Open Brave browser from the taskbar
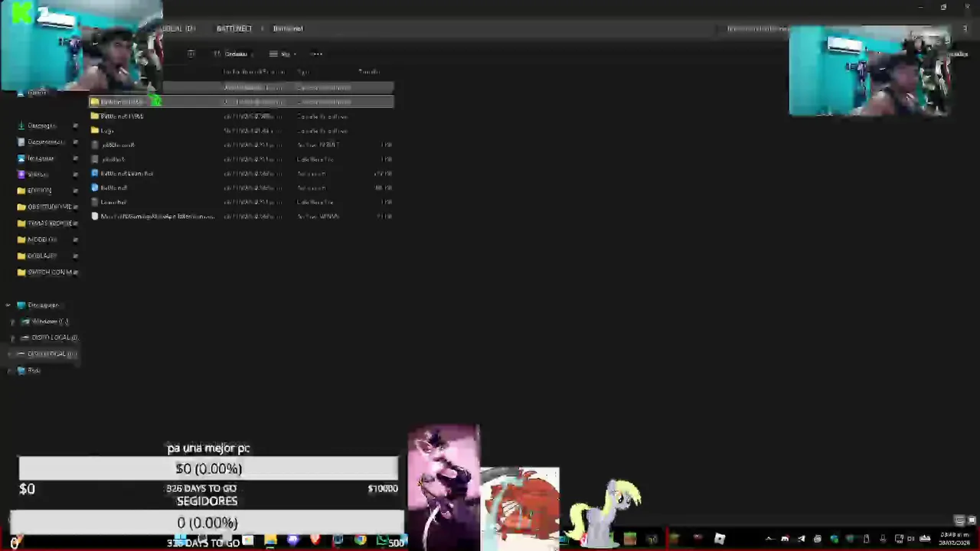 (x=315, y=541)
